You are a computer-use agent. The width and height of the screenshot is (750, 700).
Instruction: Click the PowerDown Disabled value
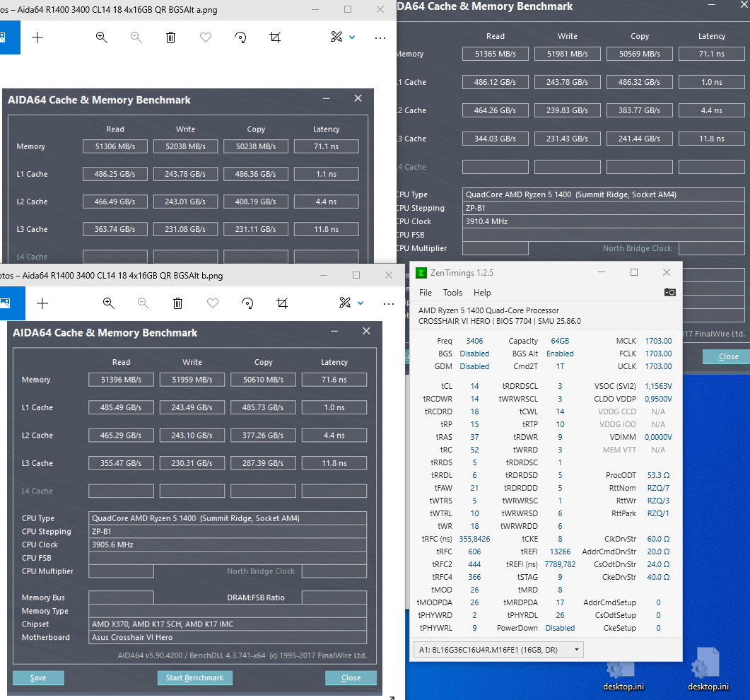click(560, 628)
